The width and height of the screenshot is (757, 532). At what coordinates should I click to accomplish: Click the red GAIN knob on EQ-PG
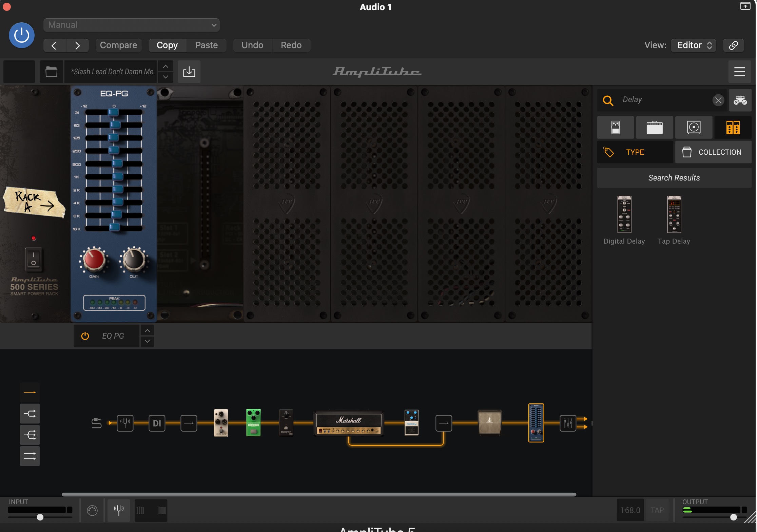[x=94, y=260]
